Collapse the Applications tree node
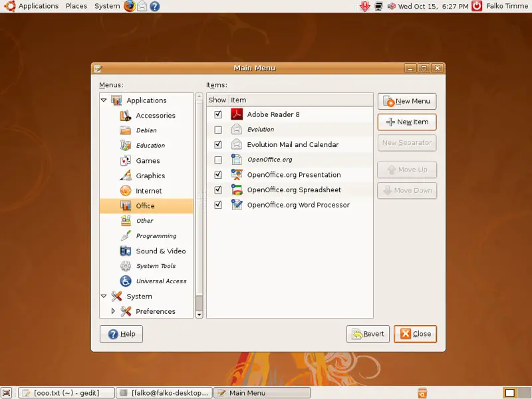 tap(104, 100)
